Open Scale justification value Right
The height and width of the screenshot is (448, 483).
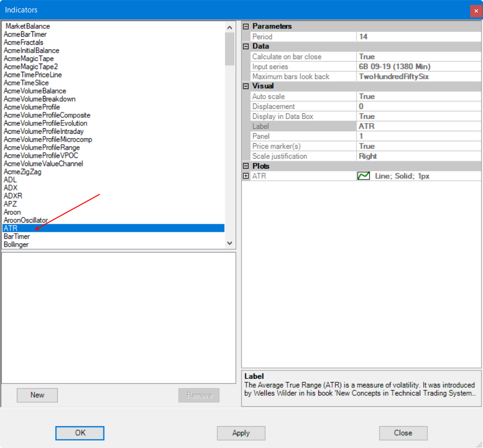[x=418, y=156]
